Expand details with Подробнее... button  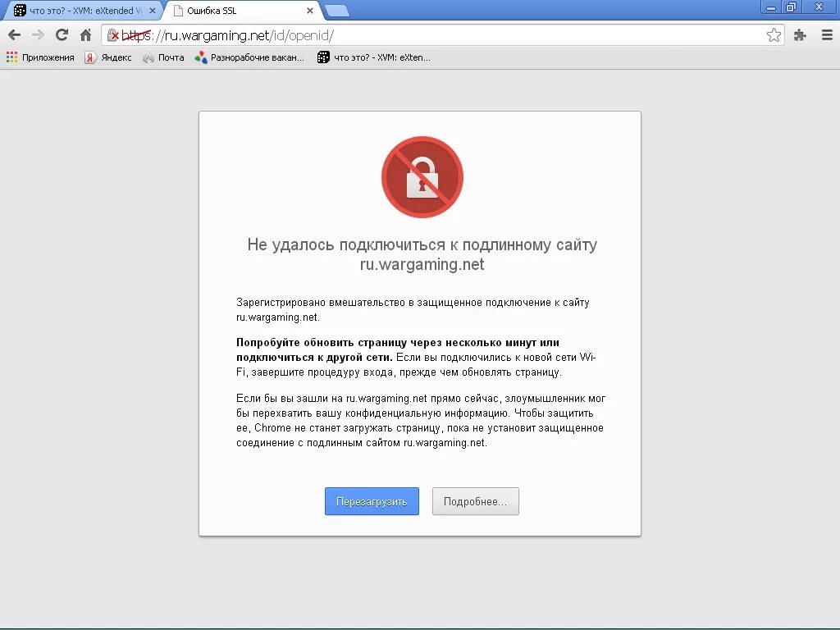point(476,501)
